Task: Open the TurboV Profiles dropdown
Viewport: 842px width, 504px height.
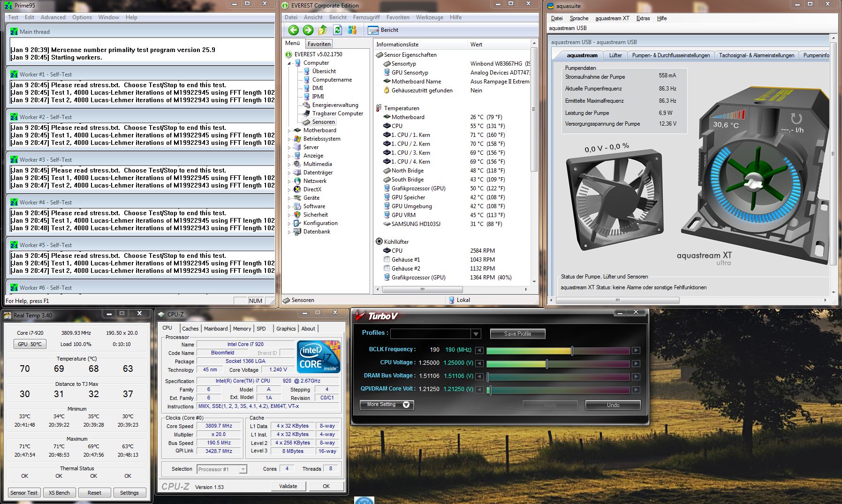Action: (x=476, y=334)
